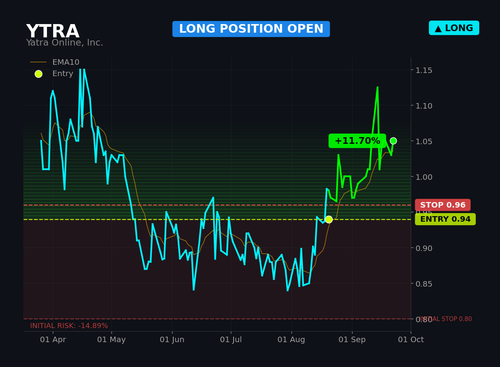Click the 01 Aug date label
This screenshot has width=500, height=367.
click(x=291, y=340)
